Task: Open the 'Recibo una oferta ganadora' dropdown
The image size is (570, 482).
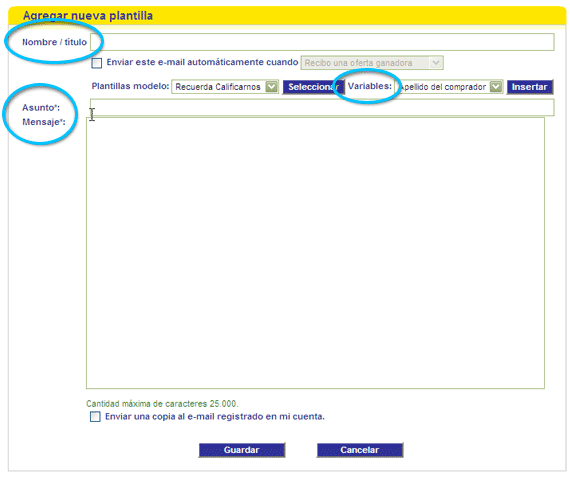Action: pos(372,63)
